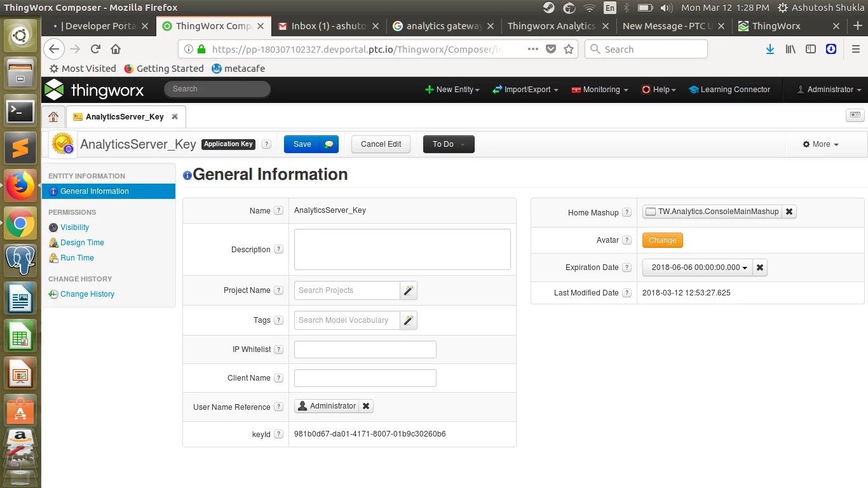Click help icon next to Description
868x488 pixels.
click(278, 249)
